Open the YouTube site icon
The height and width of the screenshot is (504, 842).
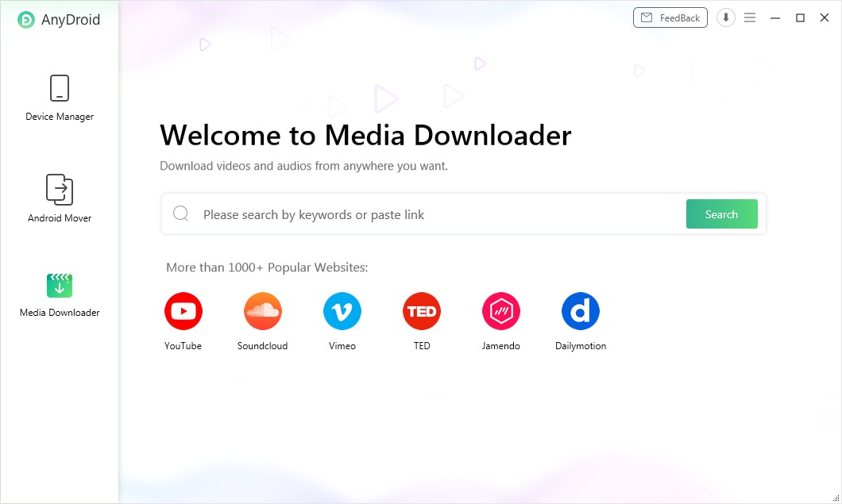tap(183, 311)
